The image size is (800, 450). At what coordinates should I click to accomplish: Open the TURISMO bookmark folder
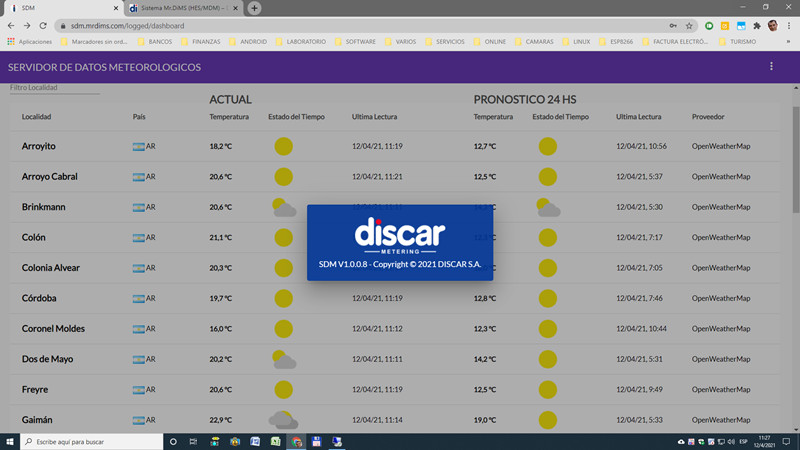click(x=737, y=42)
